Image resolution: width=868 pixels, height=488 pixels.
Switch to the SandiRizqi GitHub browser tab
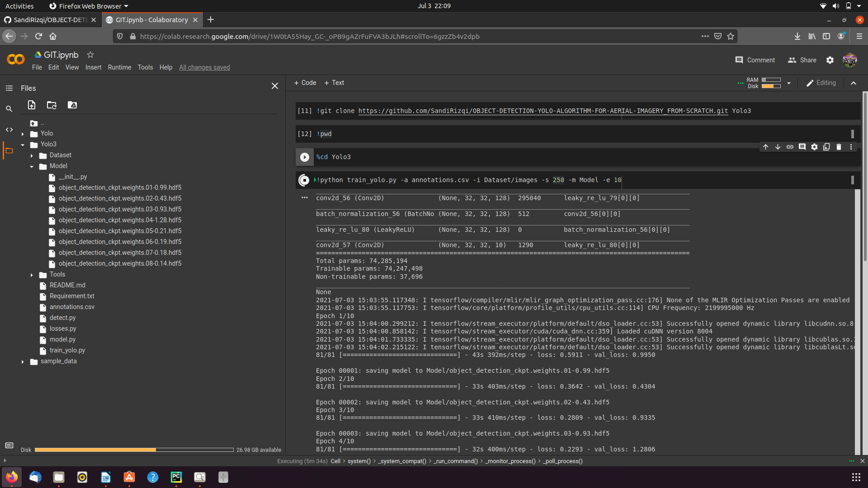click(x=50, y=20)
